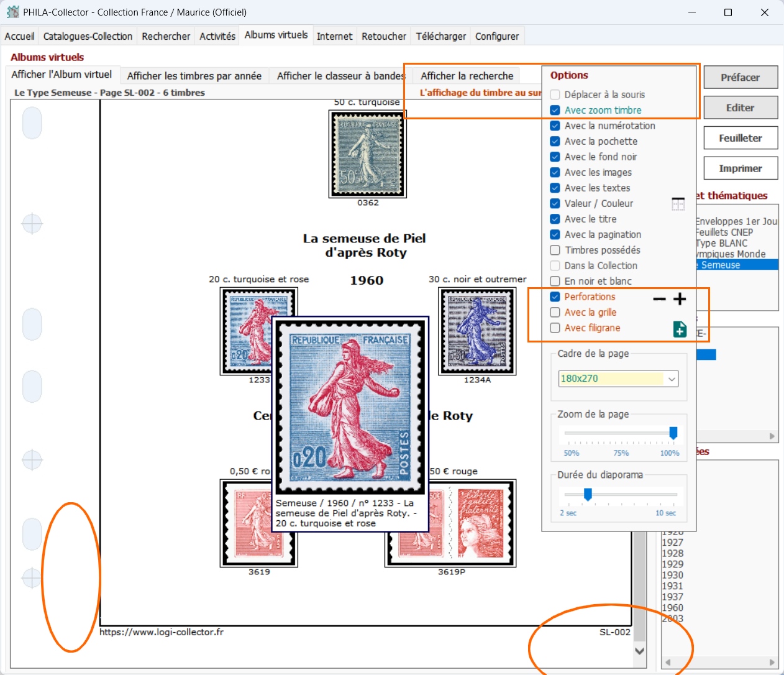Toggle Avec la pagination checkbox

coord(555,234)
